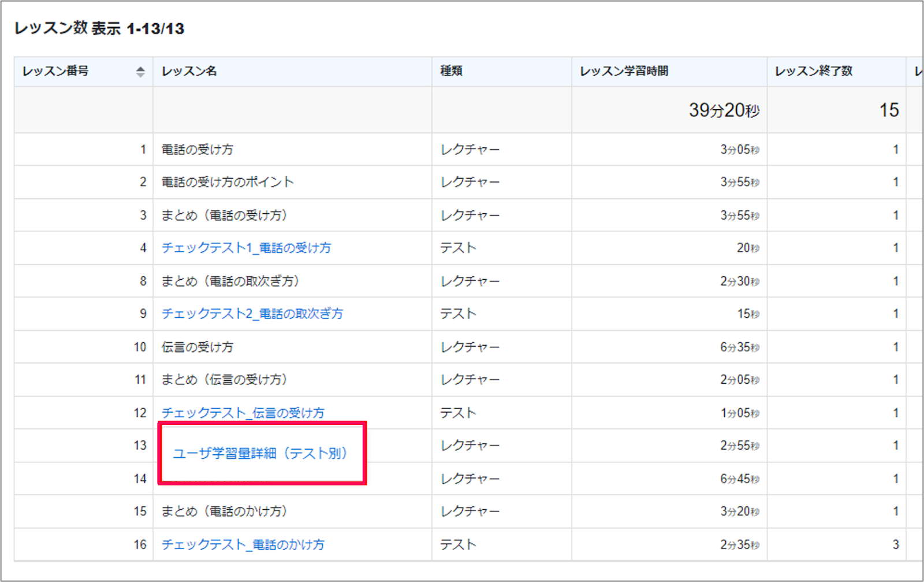Select the lesson name まとめ（電話の取次ぎ方）
Viewport: 924px width, 582px height.
(x=230, y=281)
